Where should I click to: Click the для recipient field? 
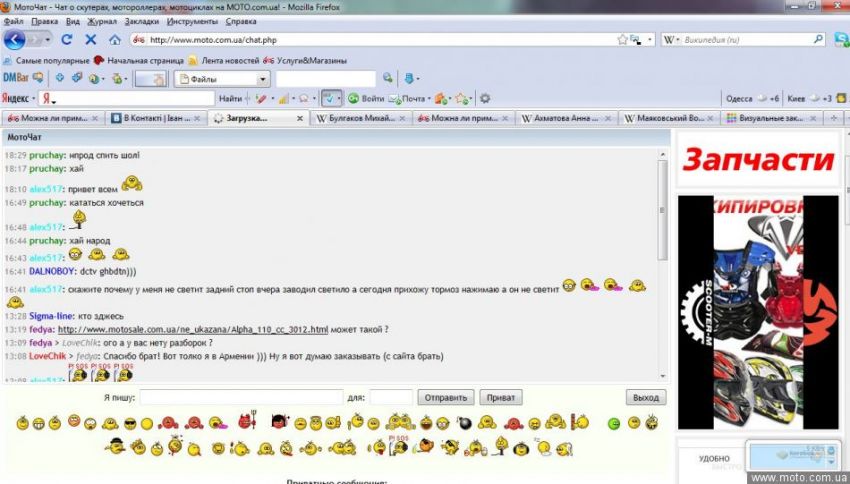click(391, 397)
